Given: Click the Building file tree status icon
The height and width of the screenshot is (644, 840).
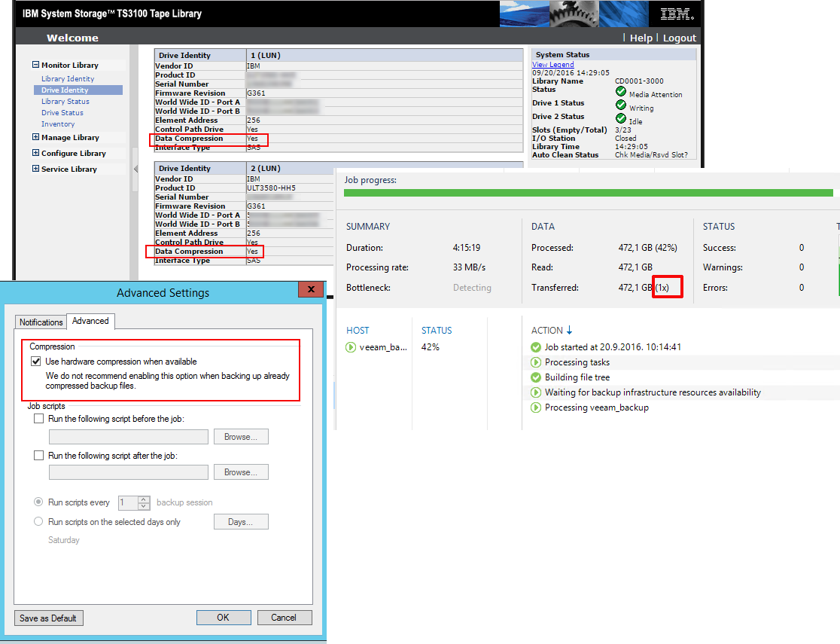Looking at the screenshot, I should (x=536, y=377).
